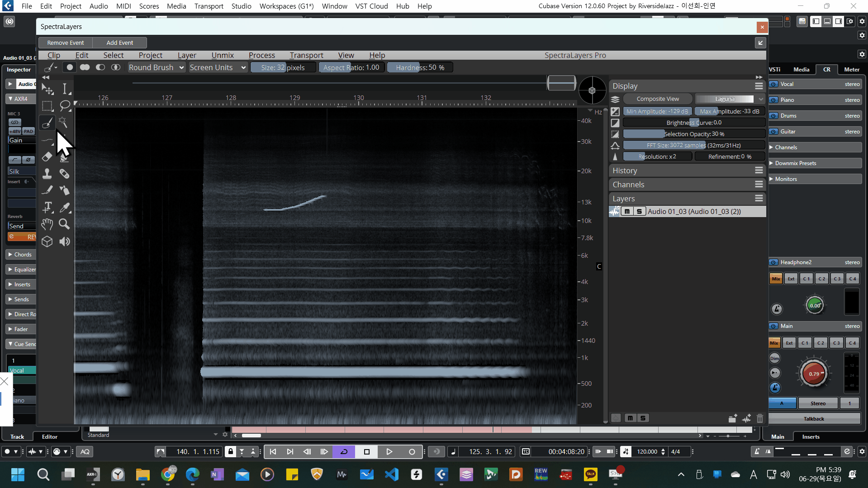Click the Remove Event button
Image resolution: width=868 pixels, height=488 pixels.
[x=66, y=43]
